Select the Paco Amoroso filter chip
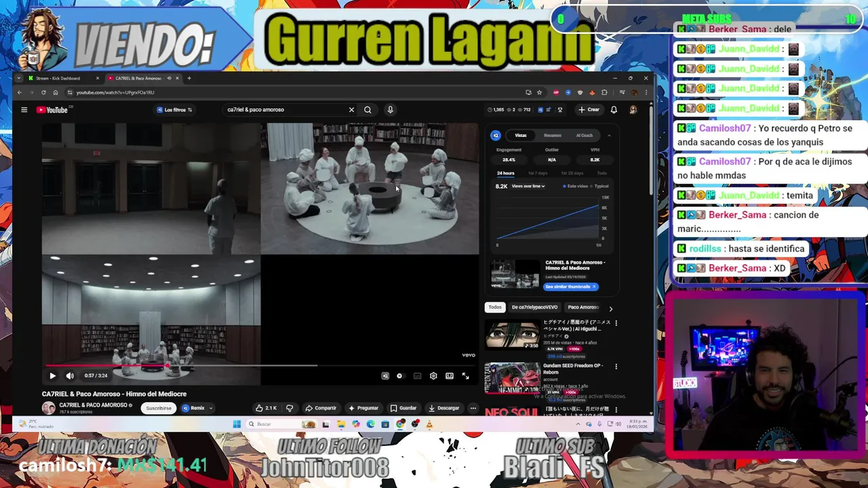The height and width of the screenshot is (488, 868). [583, 308]
